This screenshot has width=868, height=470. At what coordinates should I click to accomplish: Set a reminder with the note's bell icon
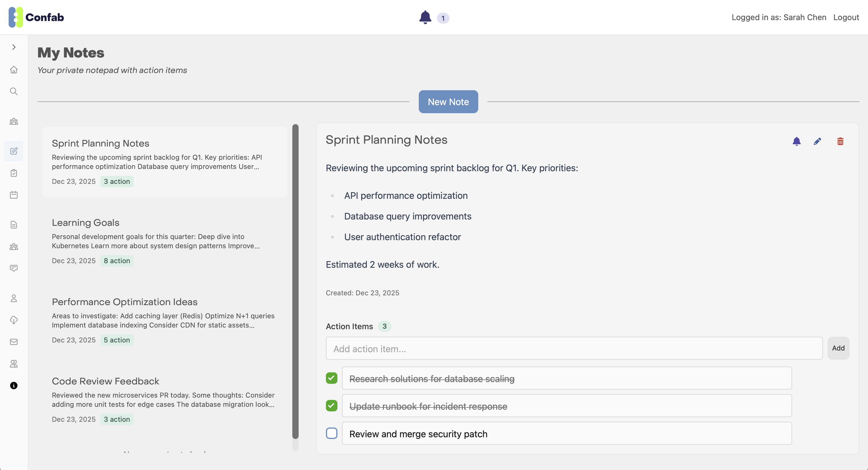796,141
